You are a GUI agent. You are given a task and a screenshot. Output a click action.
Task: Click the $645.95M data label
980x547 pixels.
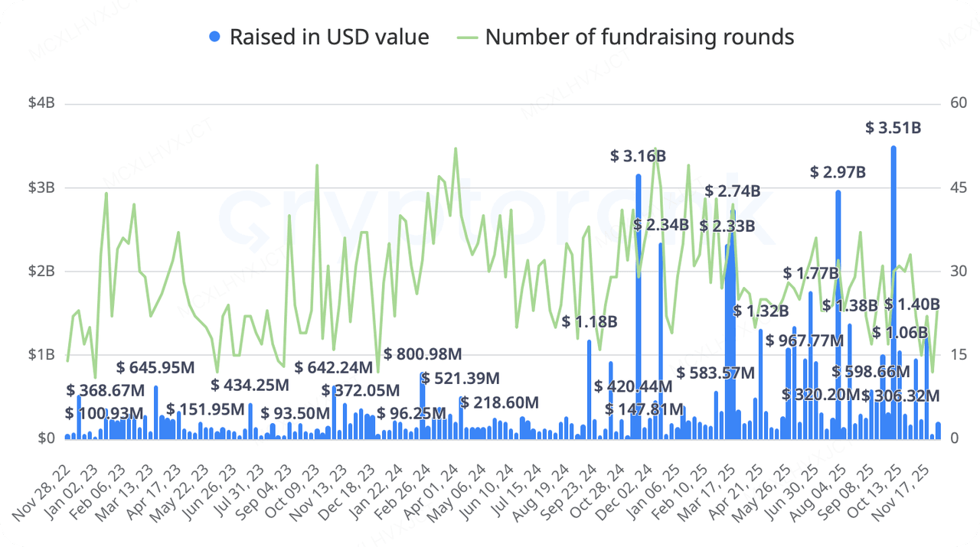click(x=156, y=367)
